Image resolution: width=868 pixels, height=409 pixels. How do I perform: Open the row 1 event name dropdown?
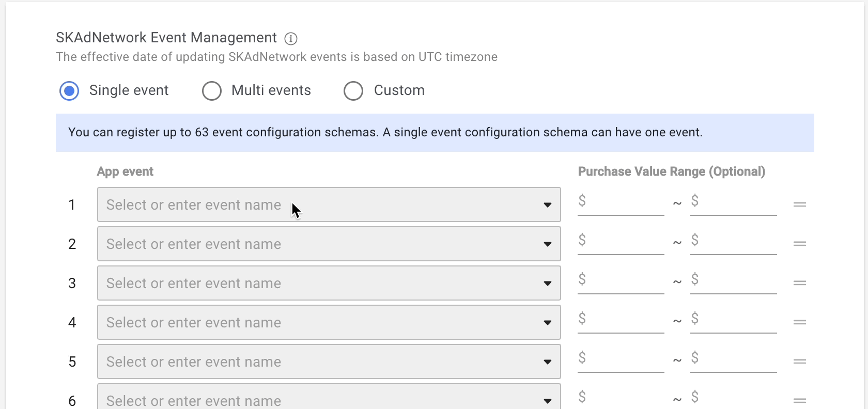(329, 204)
